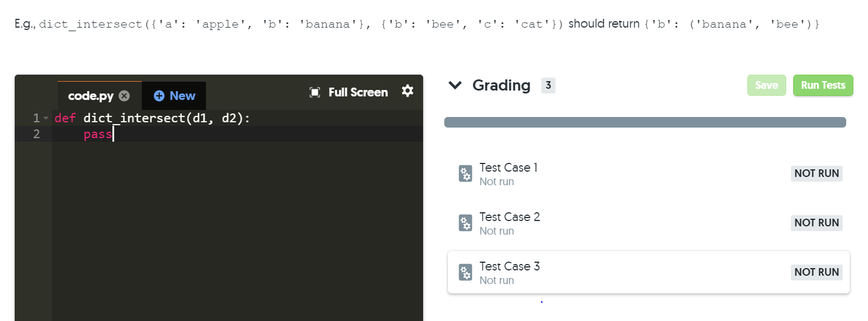Place cursor on line 2 pass statement
This screenshot has height=321, width=868.
click(x=98, y=134)
